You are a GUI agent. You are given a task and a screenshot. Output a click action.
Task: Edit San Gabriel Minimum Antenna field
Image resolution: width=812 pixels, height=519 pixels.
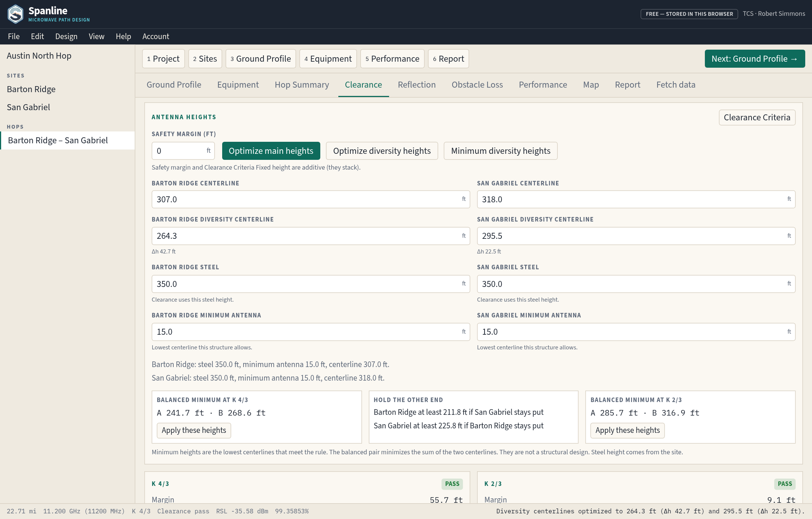(x=636, y=332)
